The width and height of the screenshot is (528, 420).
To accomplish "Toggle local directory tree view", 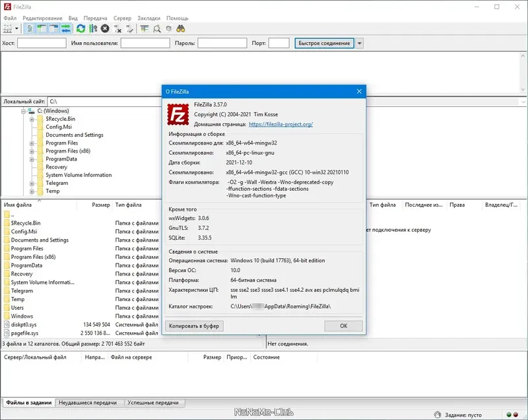I will click(x=42, y=29).
